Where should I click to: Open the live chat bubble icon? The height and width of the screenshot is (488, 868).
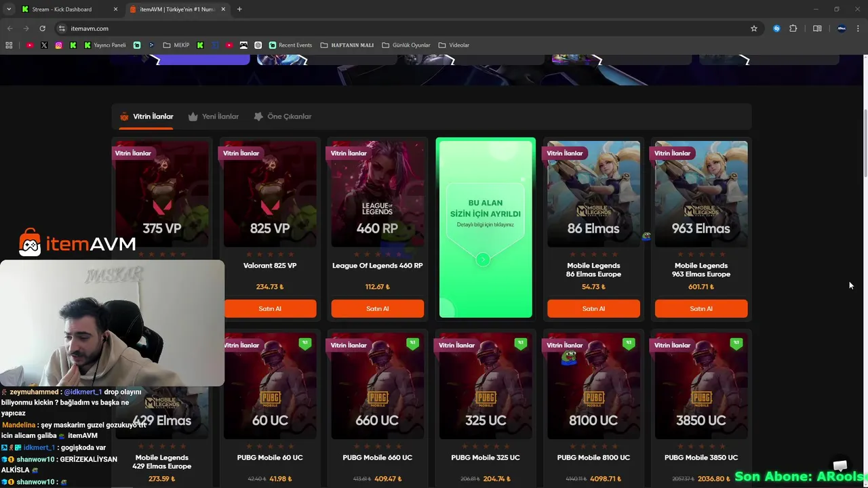[x=840, y=465]
